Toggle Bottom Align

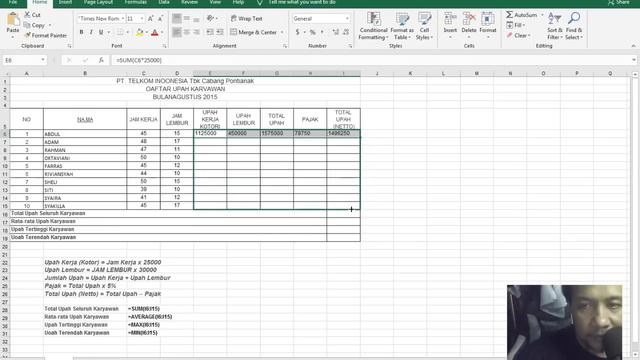(196, 18)
